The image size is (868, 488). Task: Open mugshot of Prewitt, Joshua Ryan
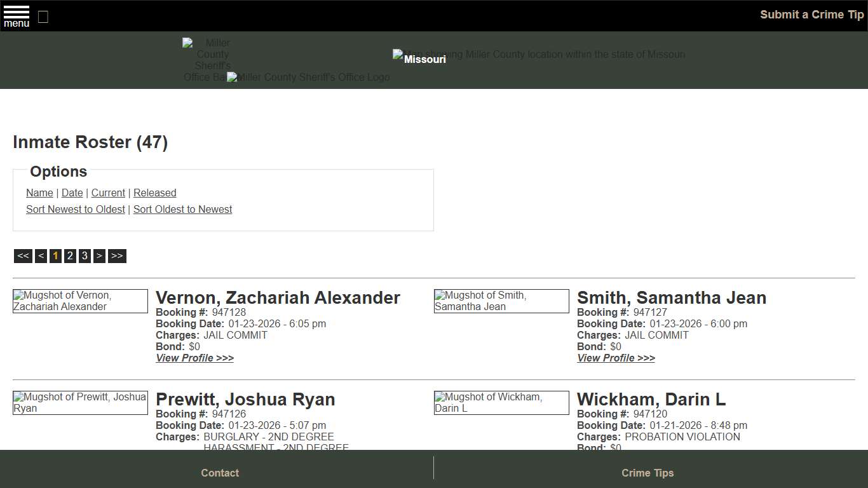(x=80, y=402)
